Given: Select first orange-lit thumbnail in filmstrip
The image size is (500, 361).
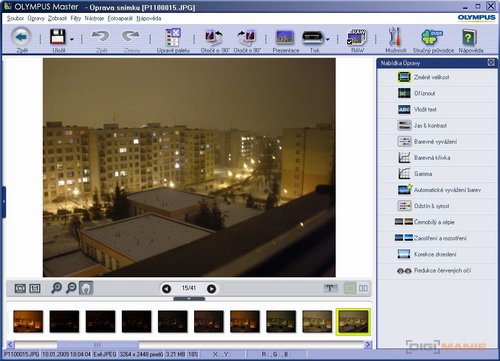Looking at the screenshot, I should click(28, 322).
